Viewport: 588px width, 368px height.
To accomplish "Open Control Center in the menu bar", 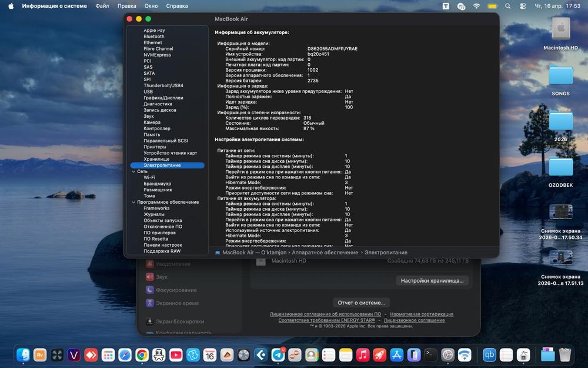I will [523, 6].
